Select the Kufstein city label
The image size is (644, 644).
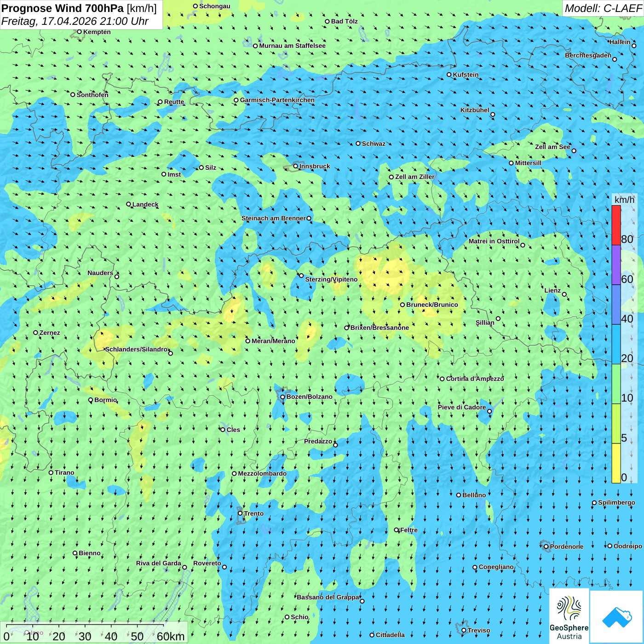tap(466, 75)
